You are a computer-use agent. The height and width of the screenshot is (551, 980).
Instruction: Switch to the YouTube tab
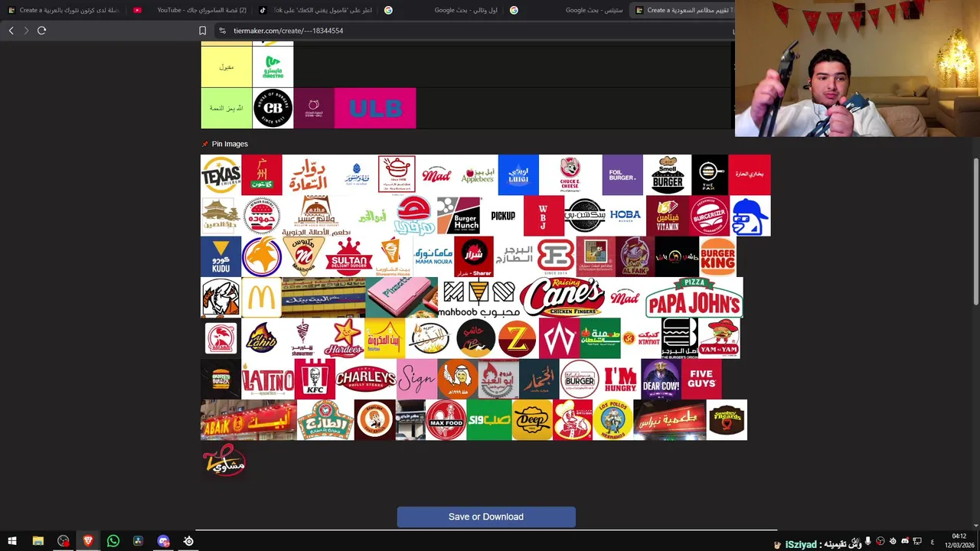point(191,10)
